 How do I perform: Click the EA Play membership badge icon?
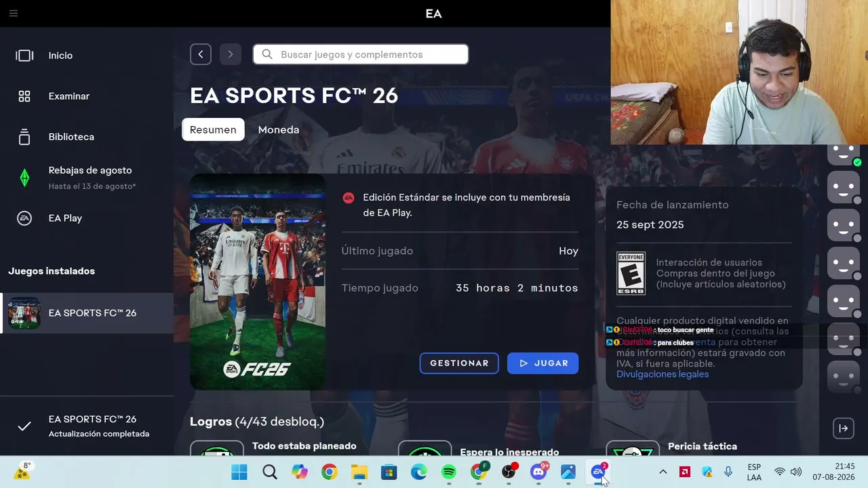pyautogui.click(x=349, y=198)
